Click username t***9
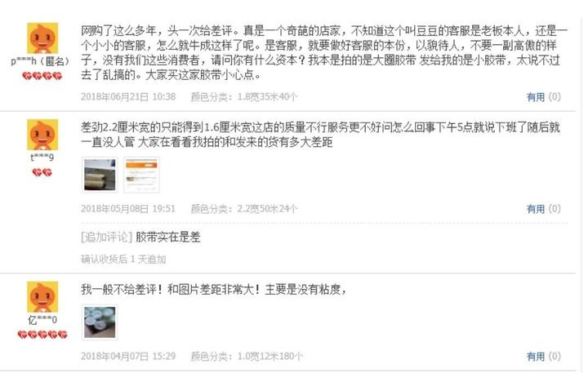Screen dimensions: 588x373 42,158
